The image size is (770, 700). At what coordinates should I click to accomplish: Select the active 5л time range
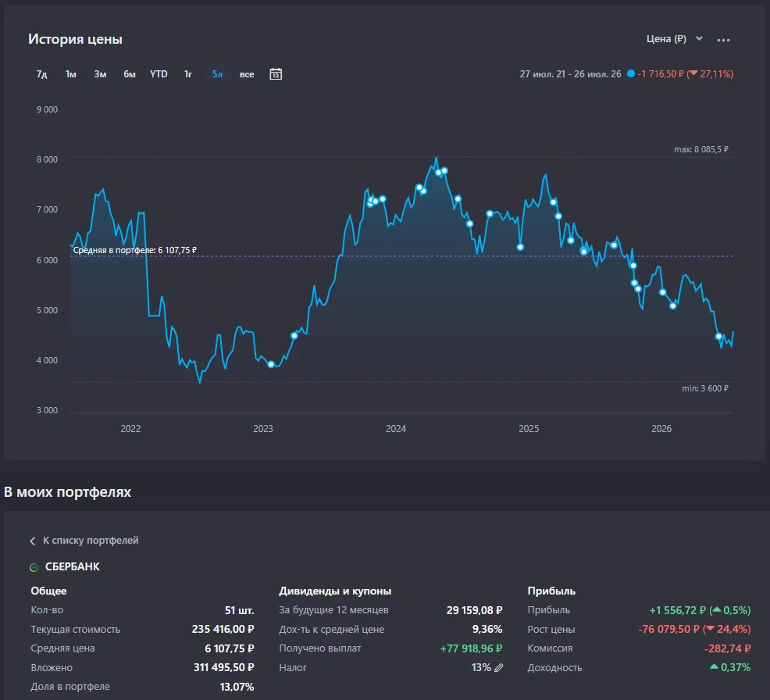pyautogui.click(x=217, y=74)
